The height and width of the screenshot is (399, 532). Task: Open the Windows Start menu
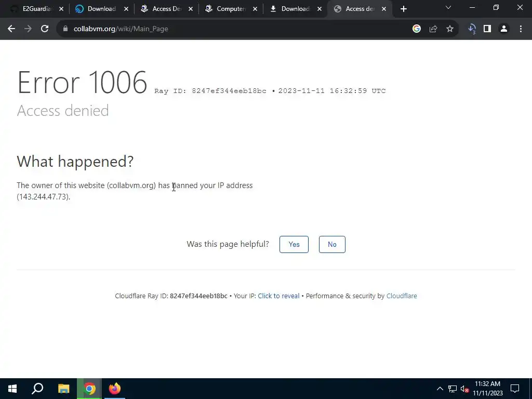click(12, 389)
